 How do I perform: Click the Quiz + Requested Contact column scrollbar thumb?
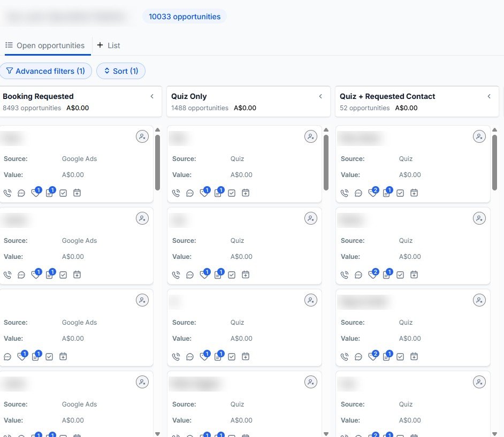coord(494,163)
